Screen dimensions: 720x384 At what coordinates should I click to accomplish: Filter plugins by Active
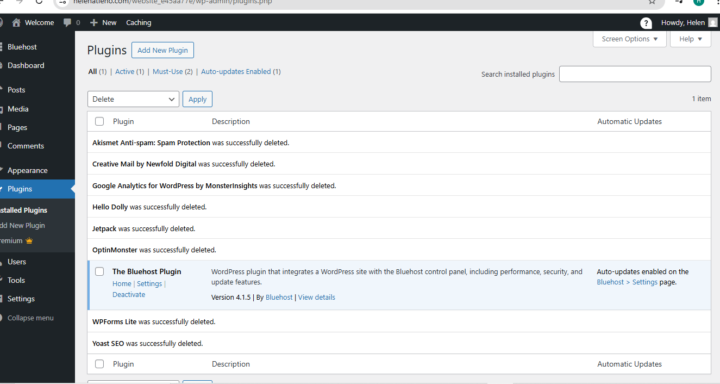click(x=124, y=72)
